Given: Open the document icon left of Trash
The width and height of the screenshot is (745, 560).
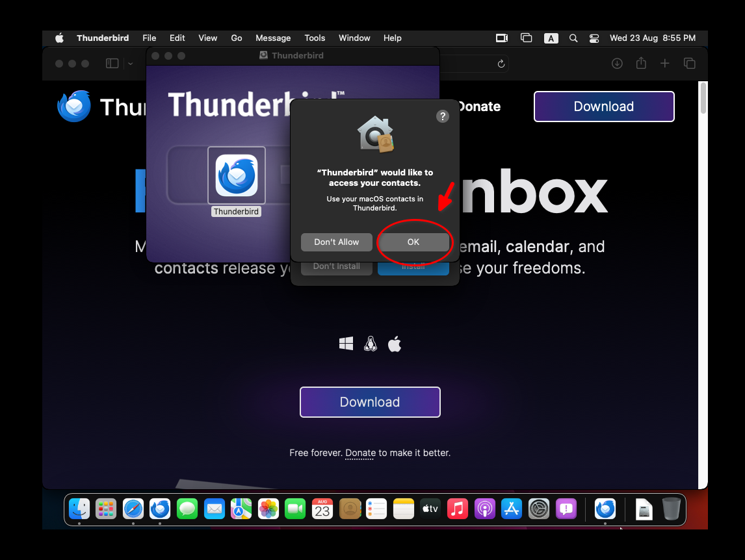Looking at the screenshot, I should (644, 509).
